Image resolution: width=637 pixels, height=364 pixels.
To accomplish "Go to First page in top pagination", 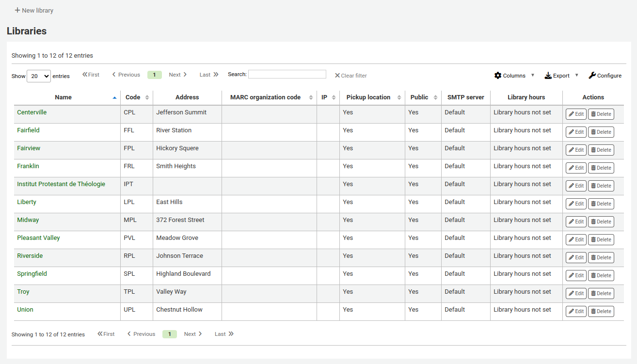I will pos(91,75).
